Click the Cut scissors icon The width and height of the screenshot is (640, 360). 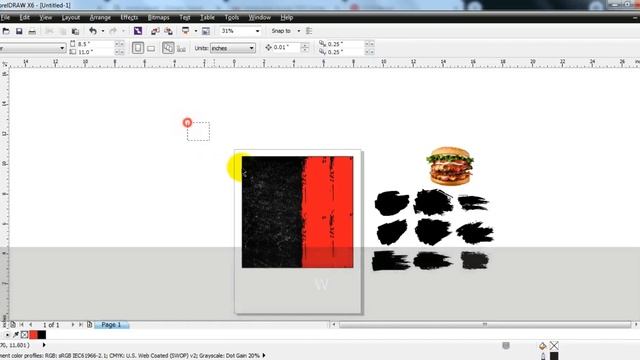49,31
